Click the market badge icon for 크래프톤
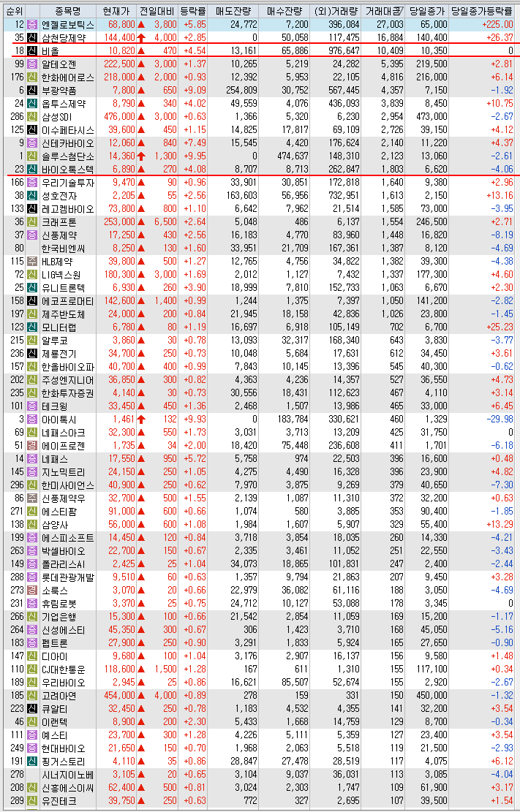Screen dimensions: 520x812 point(32,221)
